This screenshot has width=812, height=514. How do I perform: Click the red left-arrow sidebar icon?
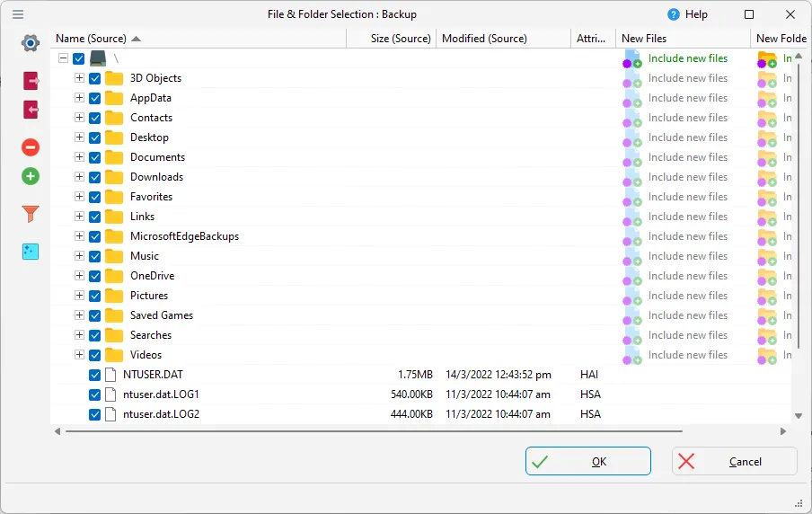pyautogui.click(x=31, y=110)
